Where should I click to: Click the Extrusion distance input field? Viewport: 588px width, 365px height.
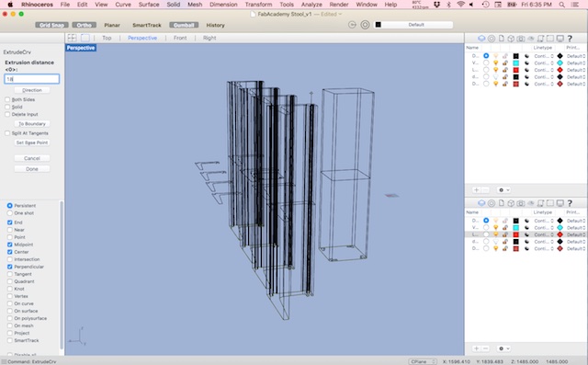click(32, 79)
